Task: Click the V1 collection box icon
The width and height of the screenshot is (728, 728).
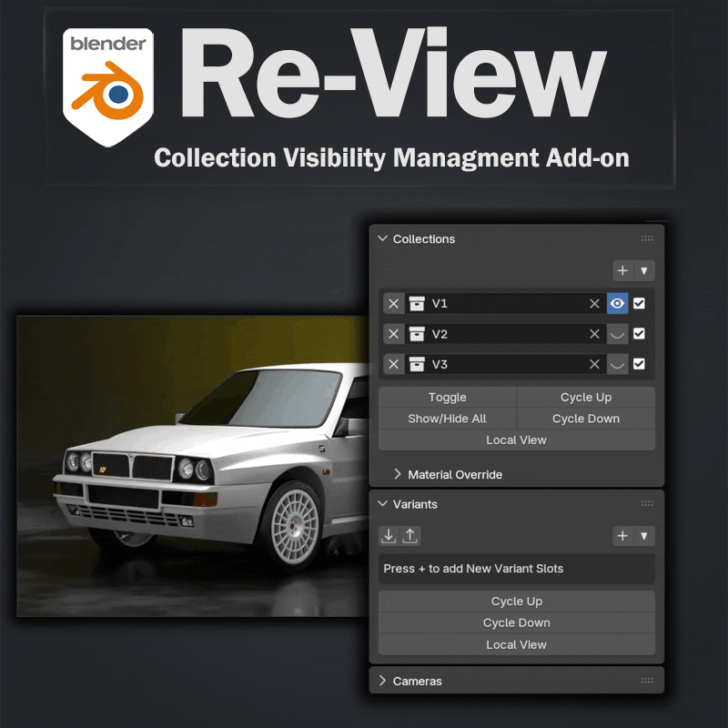Action: point(417,304)
